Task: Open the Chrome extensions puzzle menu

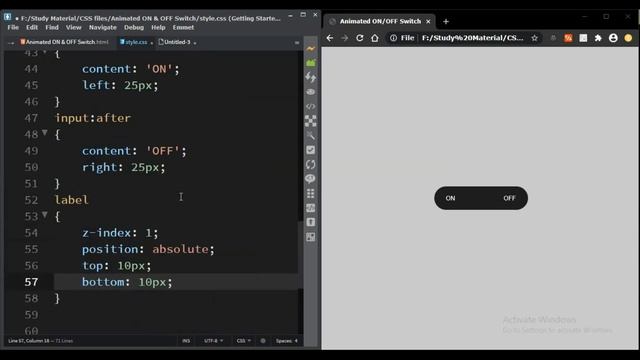Action: click(598, 38)
